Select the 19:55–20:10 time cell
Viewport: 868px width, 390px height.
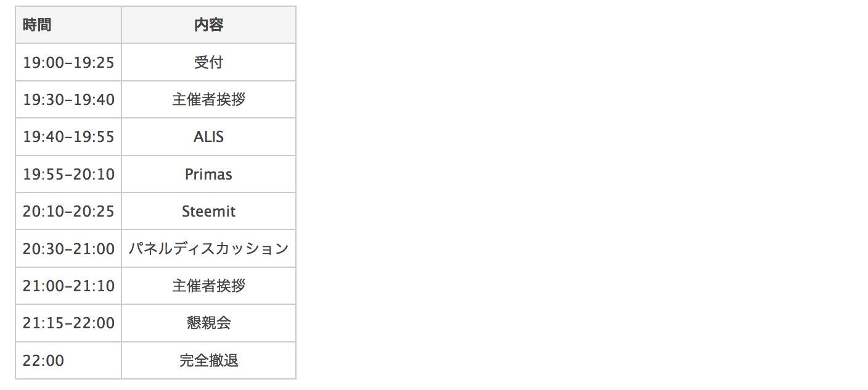click(x=68, y=174)
